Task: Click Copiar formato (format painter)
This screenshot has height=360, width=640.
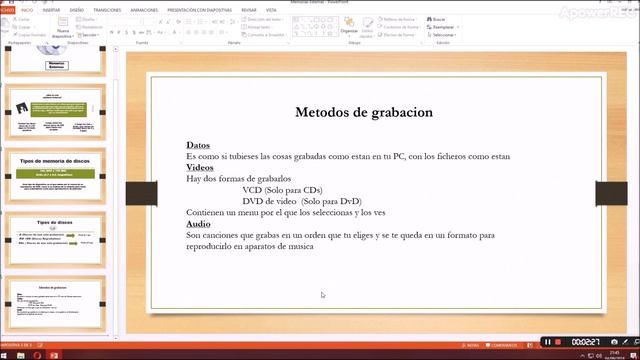Action: 29,35
